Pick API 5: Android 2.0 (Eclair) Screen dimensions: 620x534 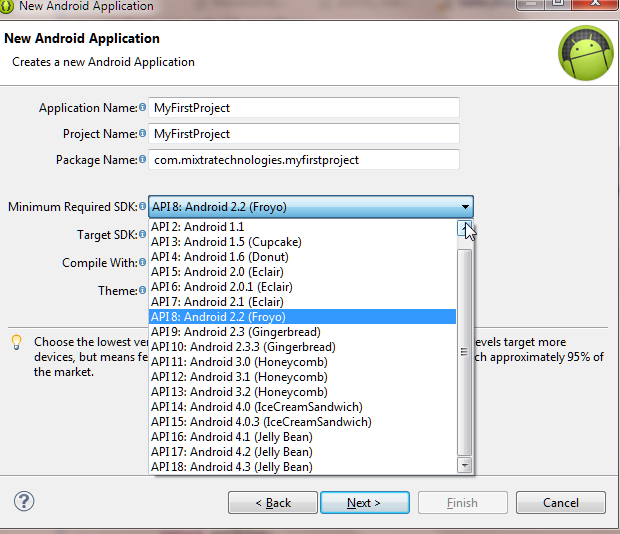[x=302, y=272]
